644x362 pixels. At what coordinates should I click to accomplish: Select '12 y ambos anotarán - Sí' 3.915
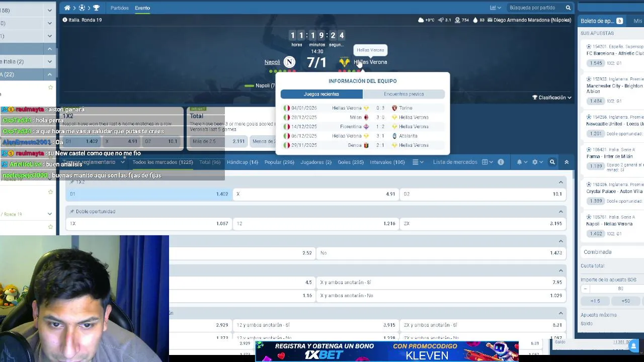pyautogui.click(x=316, y=325)
